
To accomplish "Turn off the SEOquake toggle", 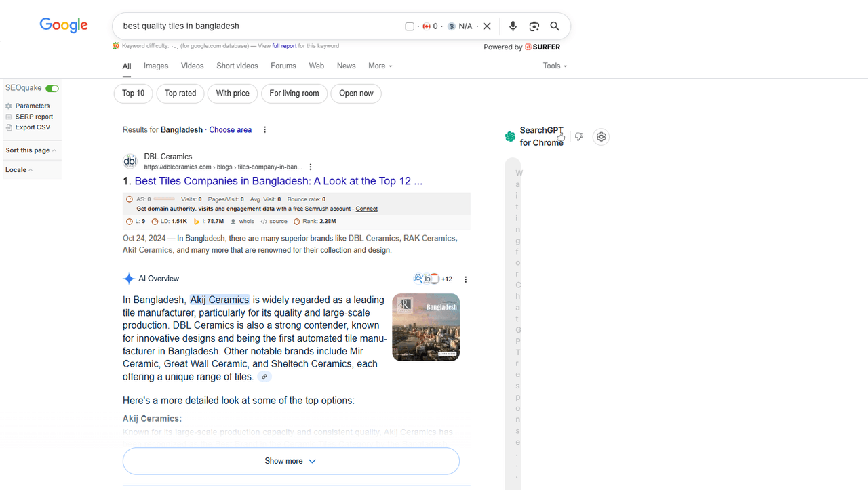I will click(x=52, y=88).
